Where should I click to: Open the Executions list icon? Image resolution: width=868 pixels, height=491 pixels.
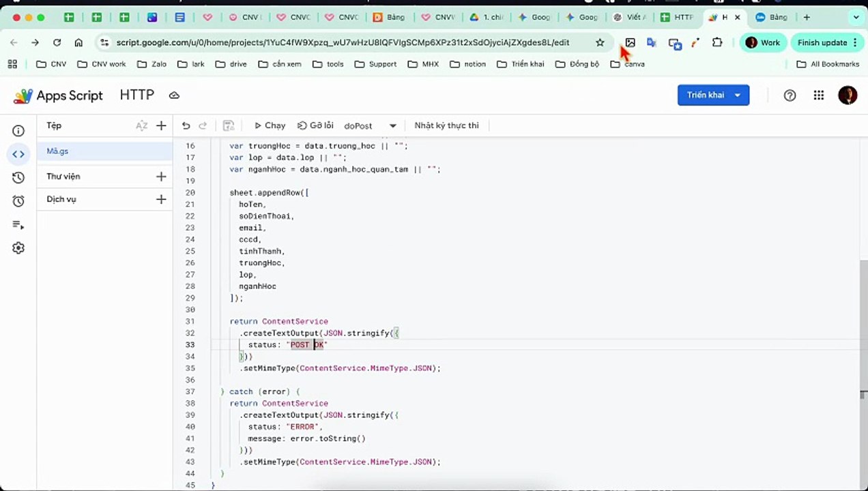18,225
